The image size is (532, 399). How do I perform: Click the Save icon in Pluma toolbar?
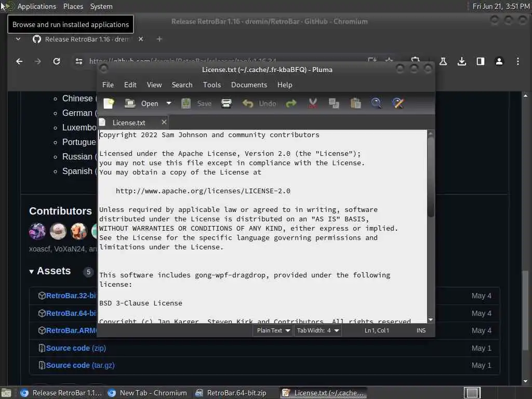186,103
